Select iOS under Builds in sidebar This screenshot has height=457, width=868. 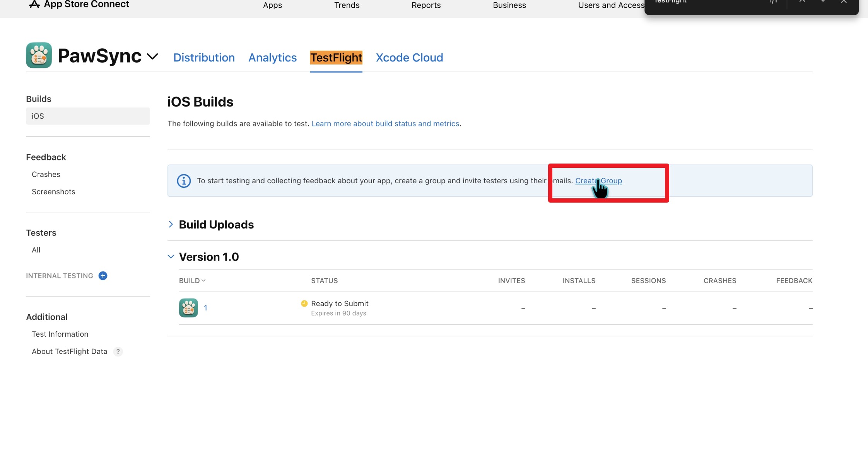pos(88,116)
